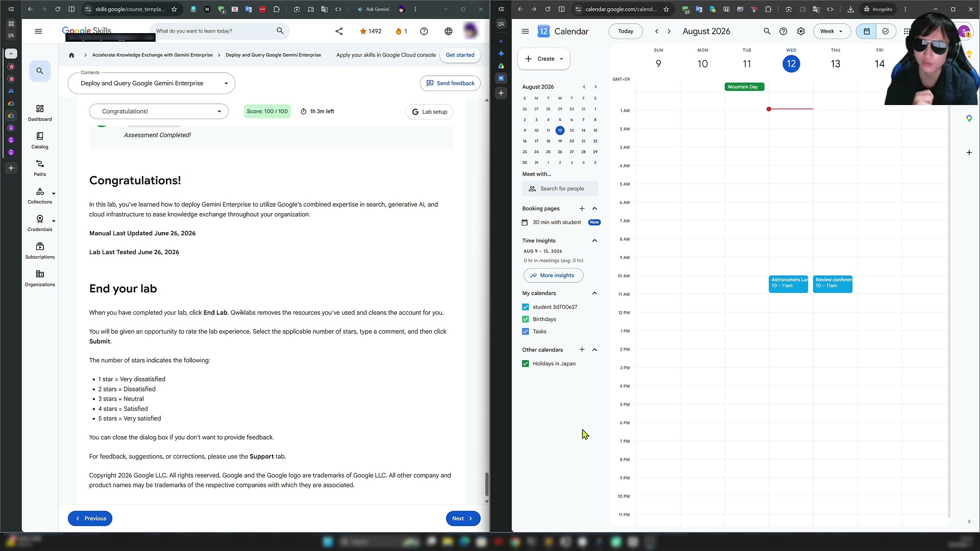Add other calendars plus icon
Image resolution: width=980 pixels, height=551 pixels.
(582, 349)
